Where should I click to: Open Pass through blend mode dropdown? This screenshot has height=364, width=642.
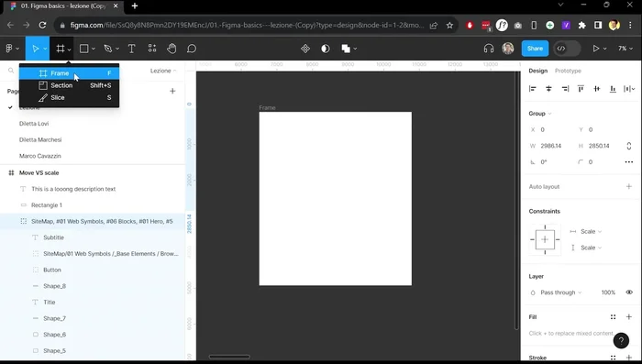560,292
